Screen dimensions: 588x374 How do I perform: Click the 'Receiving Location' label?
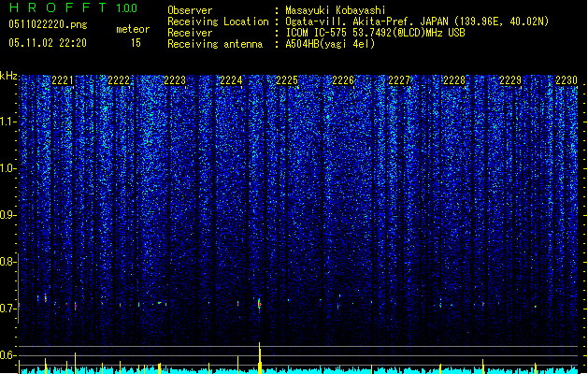click(x=218, y=22)
